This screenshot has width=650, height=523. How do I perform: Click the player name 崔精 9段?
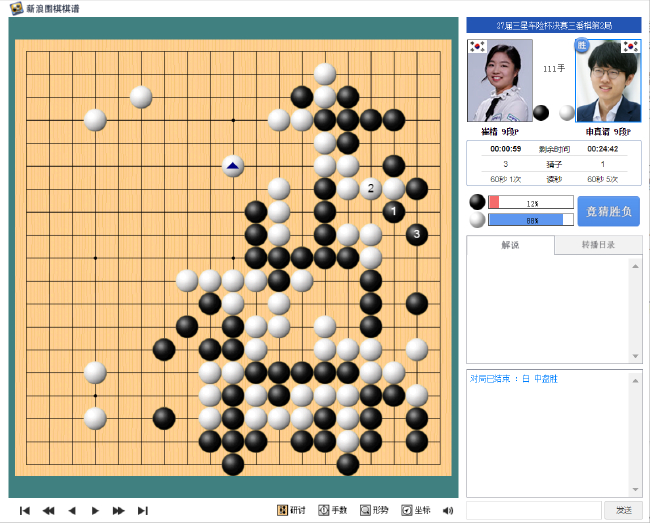pos(500,132)
